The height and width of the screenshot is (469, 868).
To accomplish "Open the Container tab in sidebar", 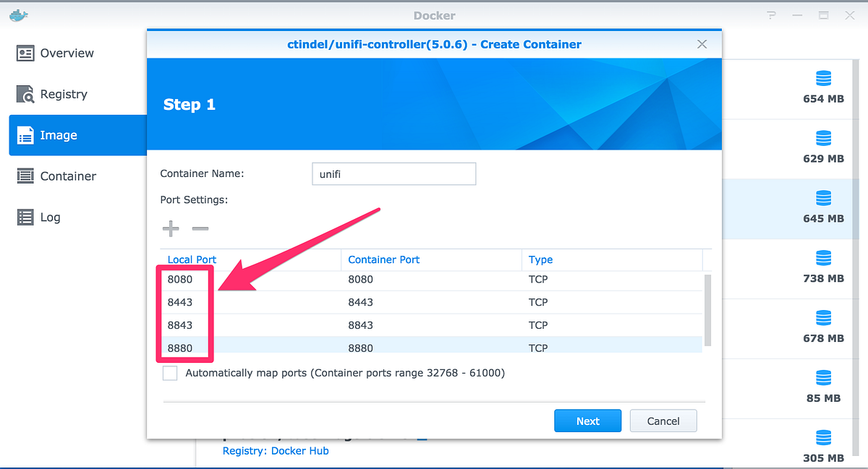I will coord(67,176).
